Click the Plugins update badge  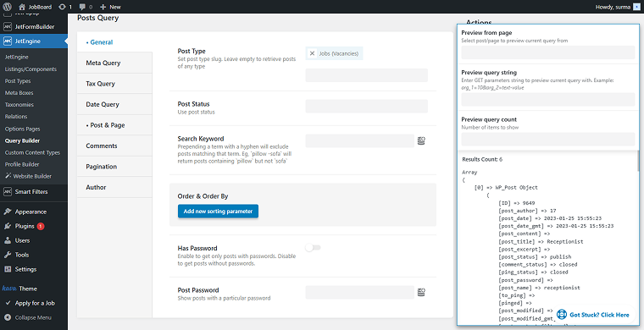coord(41,226)
